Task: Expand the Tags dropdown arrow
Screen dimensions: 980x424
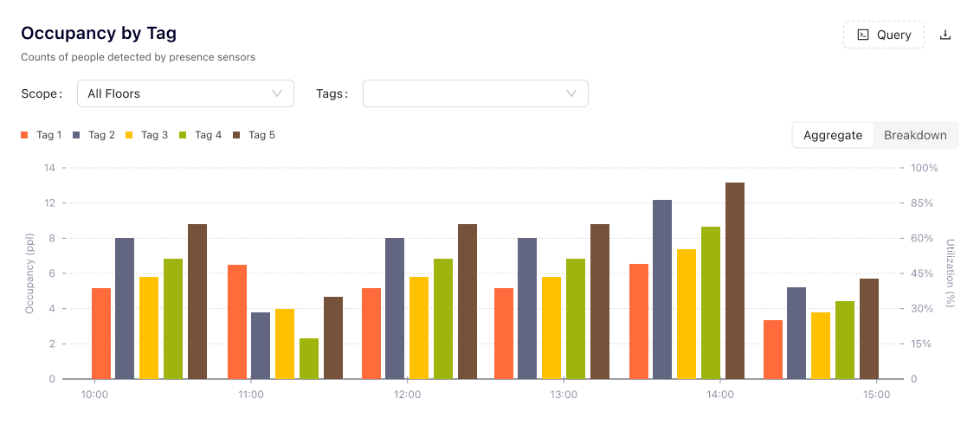Action: pos(571,93)
